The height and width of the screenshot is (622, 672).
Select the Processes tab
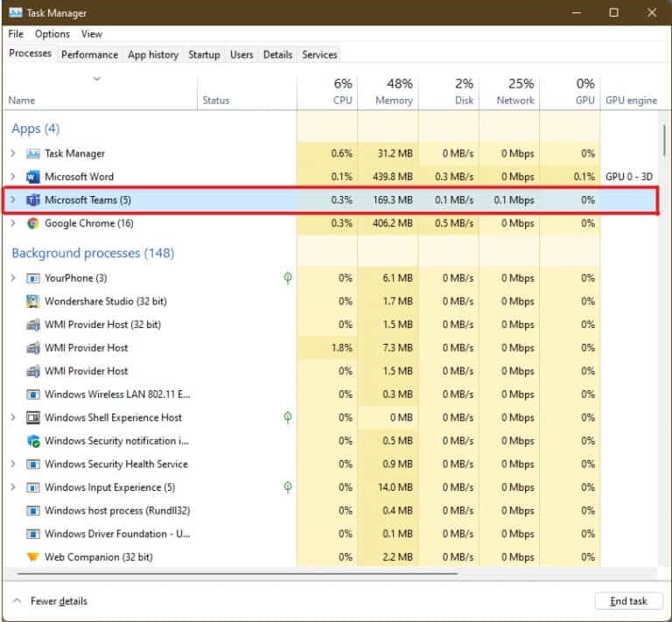pos(30,53)
